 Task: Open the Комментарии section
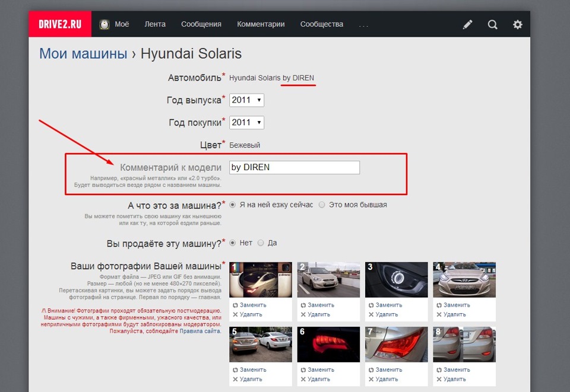(261, 24)
